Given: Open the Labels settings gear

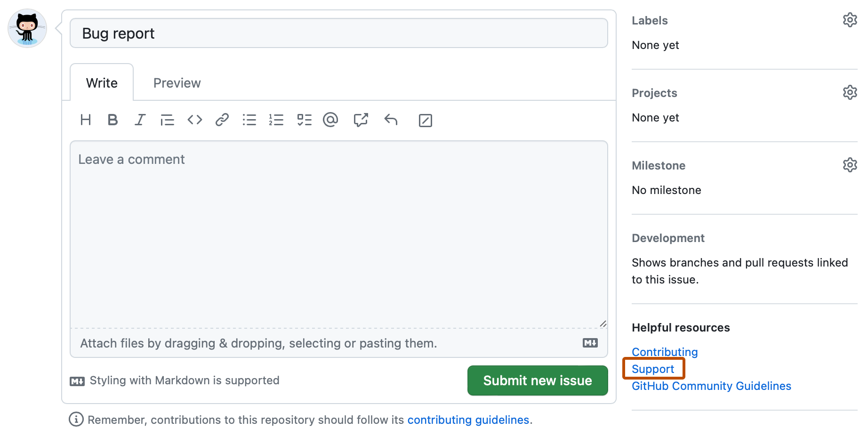Looking at the screenshot, I should (x=850, y=20).
